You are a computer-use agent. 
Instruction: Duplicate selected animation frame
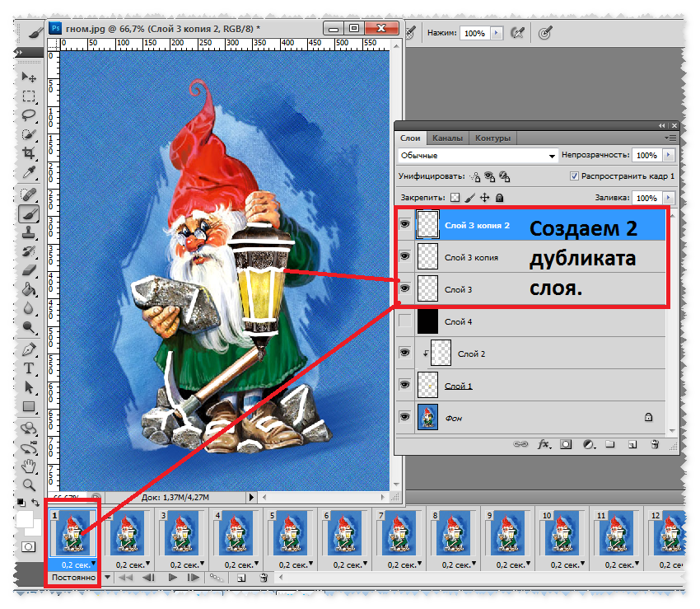coord(241,578)
